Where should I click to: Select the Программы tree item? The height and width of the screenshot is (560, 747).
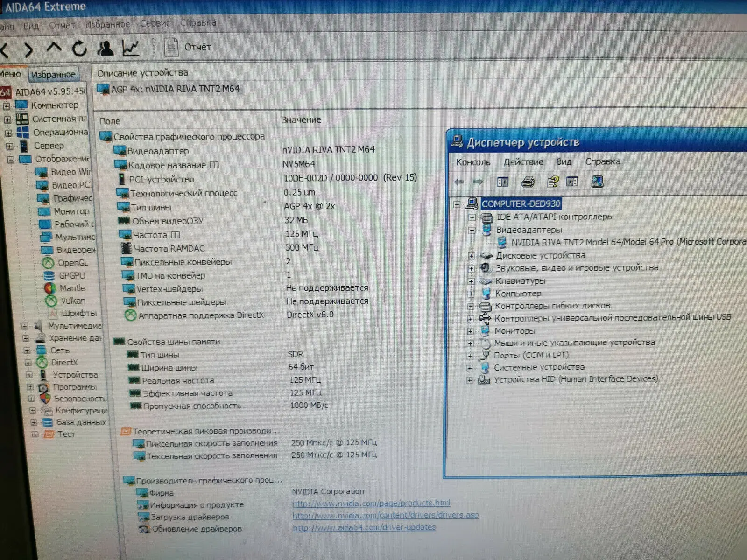click(x=75, y=387)
